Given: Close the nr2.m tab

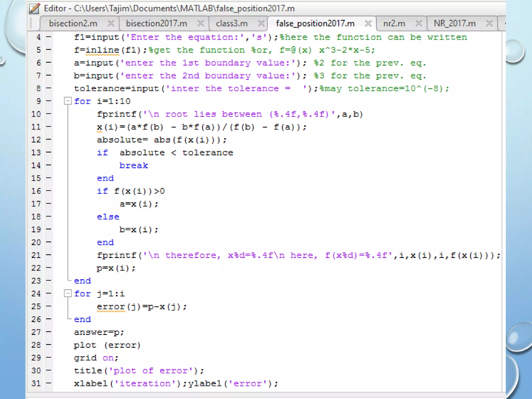Looking at the screenshot, I should pyautogui.click(x=418, y=24).
